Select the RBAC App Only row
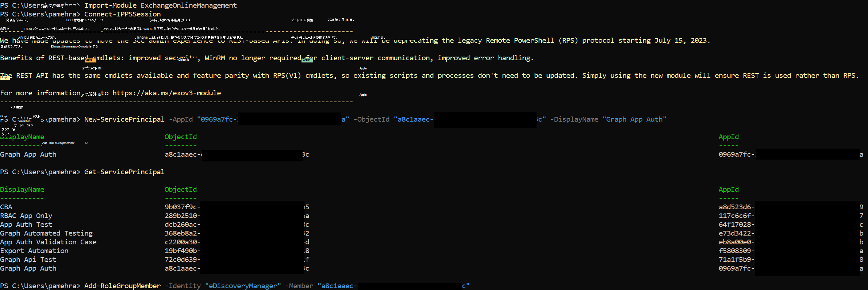The height and width of the screenshot is (290, 868). pos(26,216)
